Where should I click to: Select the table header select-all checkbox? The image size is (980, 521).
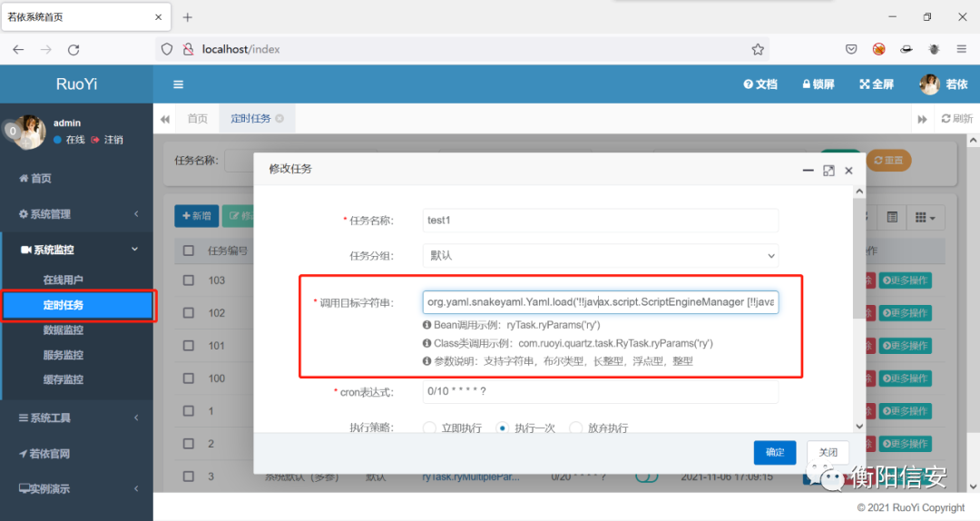[x=188, y=251]
